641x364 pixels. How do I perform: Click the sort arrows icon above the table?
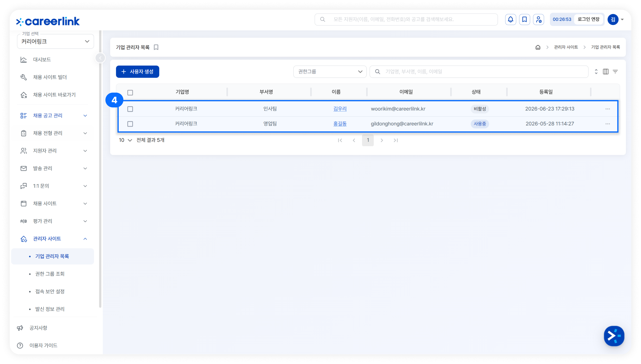click(596, 71)
